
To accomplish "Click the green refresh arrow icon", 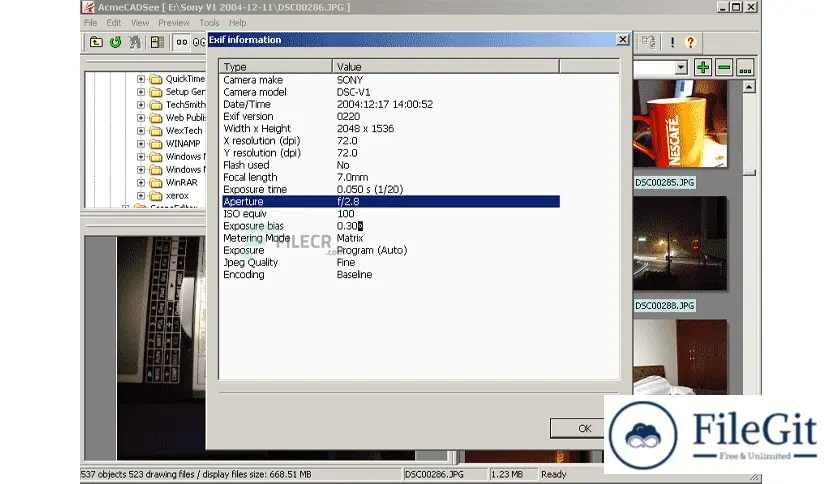I will (115, 42).
